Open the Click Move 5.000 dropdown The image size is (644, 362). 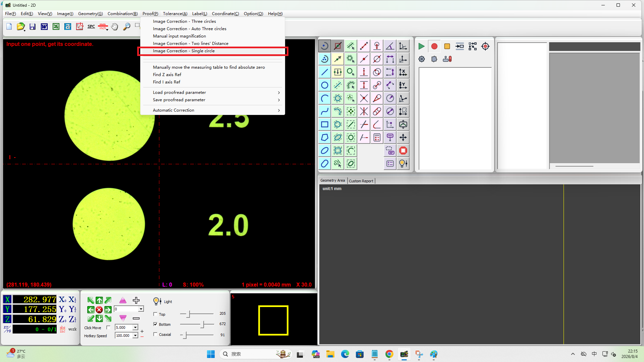[135, 327]
